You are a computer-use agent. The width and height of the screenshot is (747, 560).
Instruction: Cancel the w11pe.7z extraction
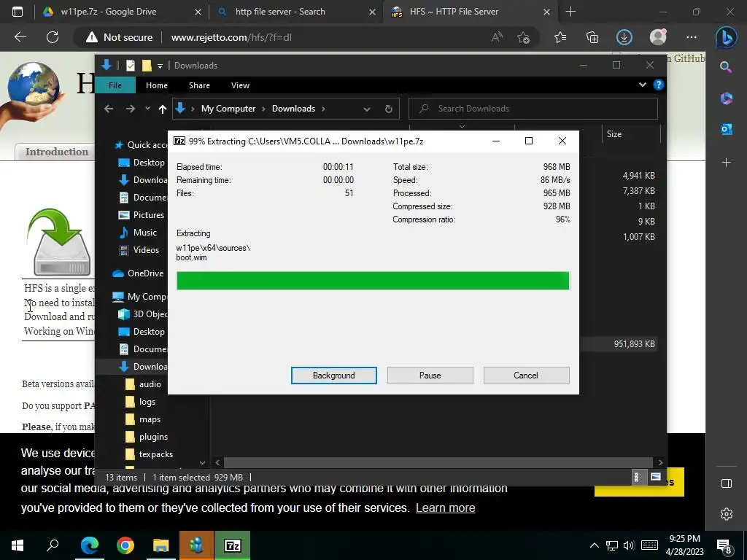click(526, 376)
